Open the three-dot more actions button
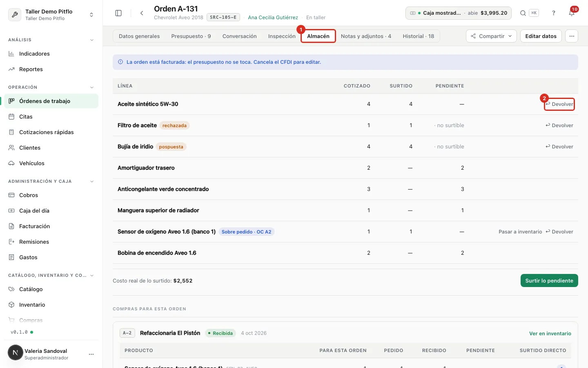Image resolution: width=588 pixels, height=368 pixels. (572, 36)
